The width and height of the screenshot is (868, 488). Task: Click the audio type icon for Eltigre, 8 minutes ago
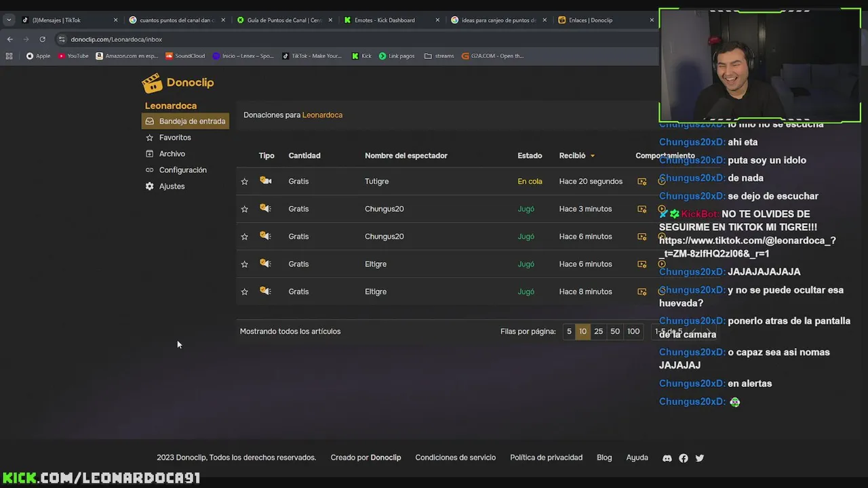pos(266,291)
